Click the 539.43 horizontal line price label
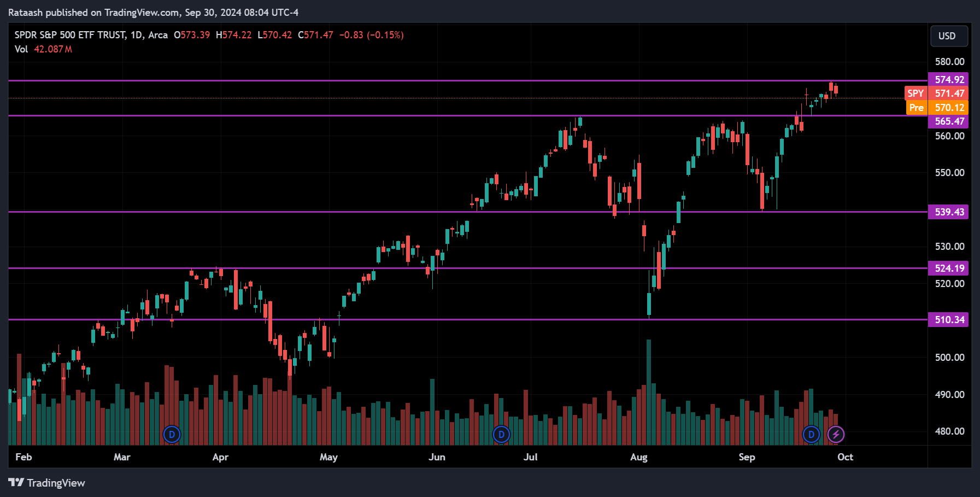This screenshot has height=497, width=980. click(x=948, y=212)
